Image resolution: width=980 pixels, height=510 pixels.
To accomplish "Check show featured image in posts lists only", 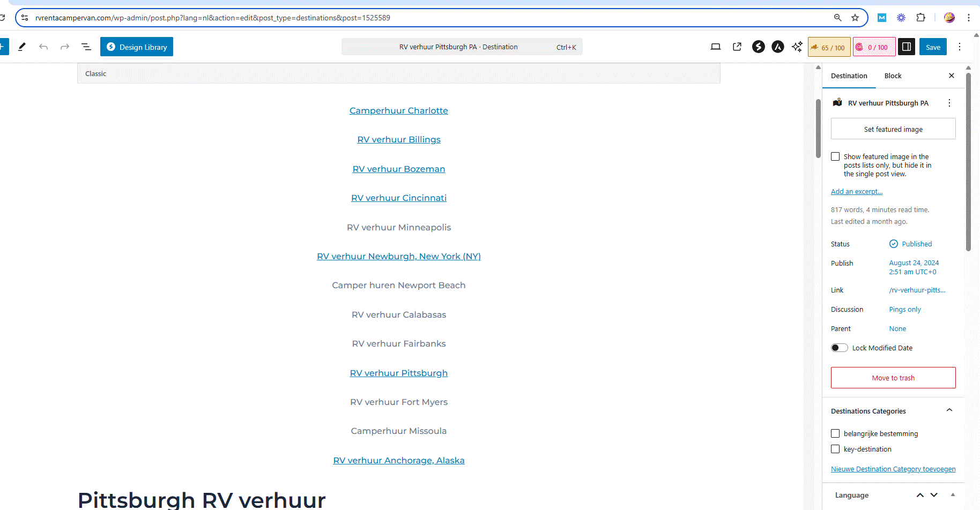I will point(835,156).
